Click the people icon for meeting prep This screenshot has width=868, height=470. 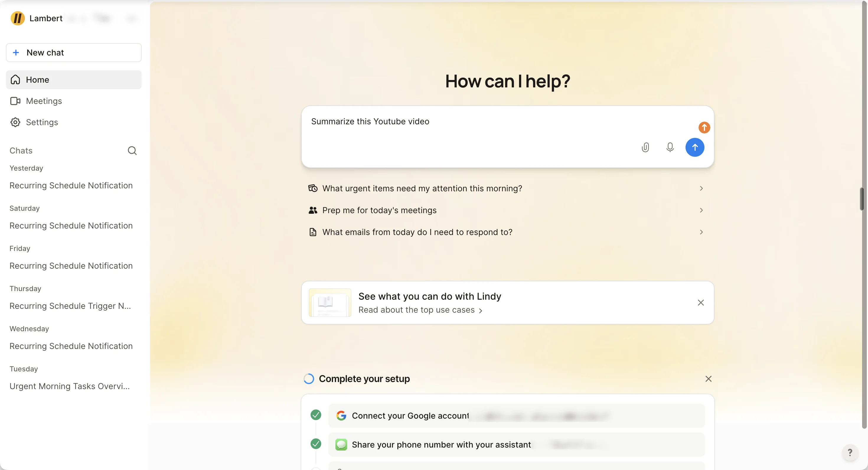tap(313, 210)
